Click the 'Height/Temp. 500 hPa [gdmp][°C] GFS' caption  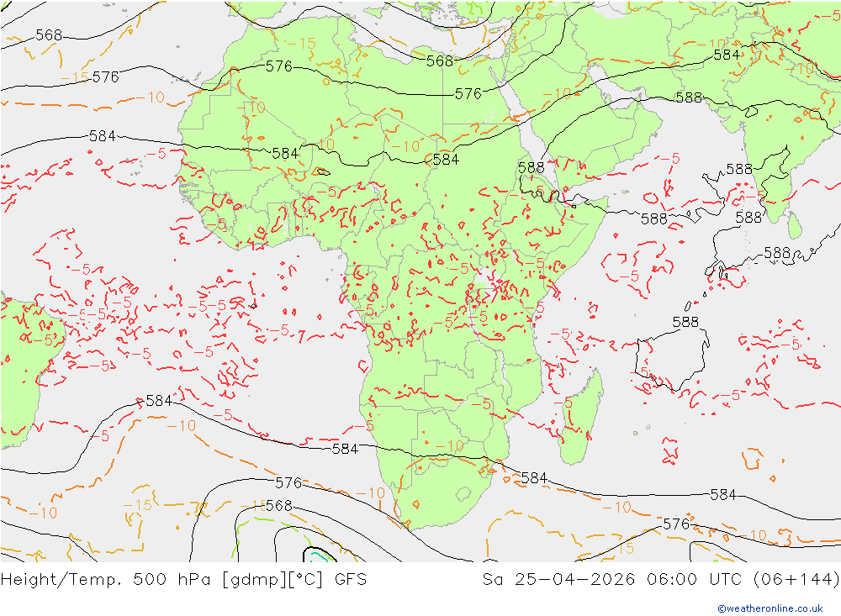183,580
